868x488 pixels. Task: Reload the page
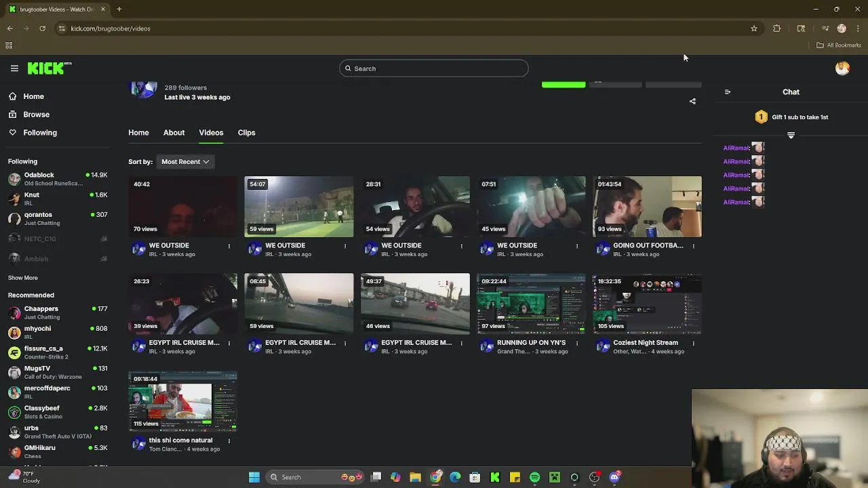[42, 28]
